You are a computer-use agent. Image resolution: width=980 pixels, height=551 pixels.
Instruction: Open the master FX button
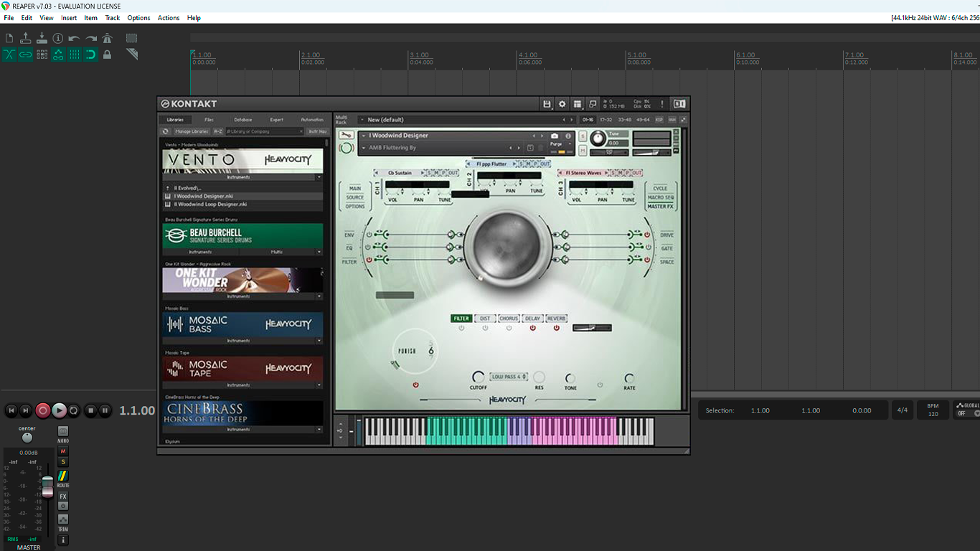(63, 496)
